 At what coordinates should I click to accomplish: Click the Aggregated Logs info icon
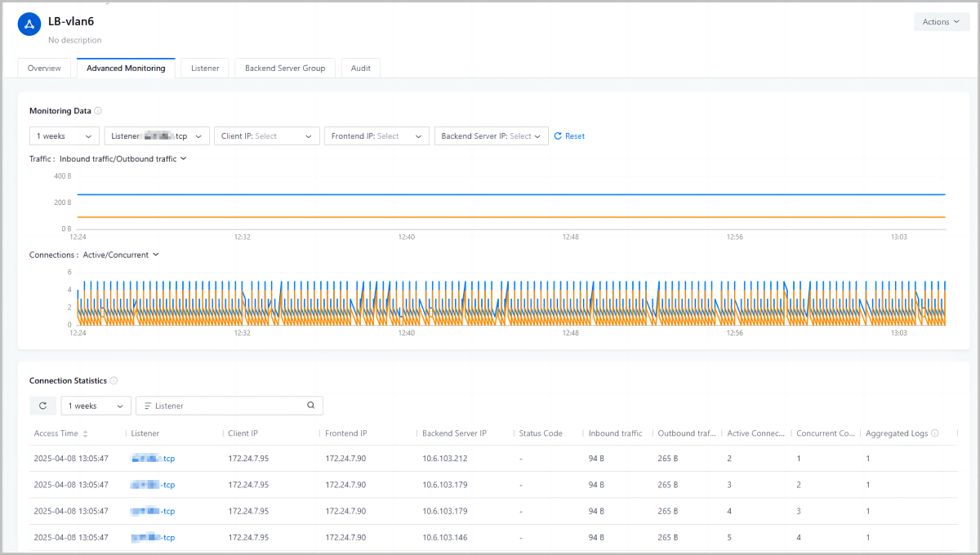coord(934,433)
